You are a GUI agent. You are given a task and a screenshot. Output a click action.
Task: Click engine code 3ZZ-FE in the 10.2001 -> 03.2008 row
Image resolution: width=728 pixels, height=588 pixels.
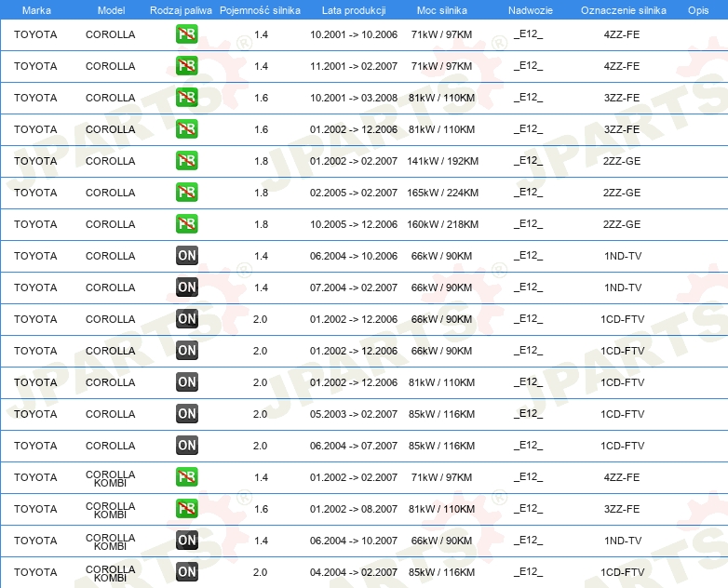[622, 98]
